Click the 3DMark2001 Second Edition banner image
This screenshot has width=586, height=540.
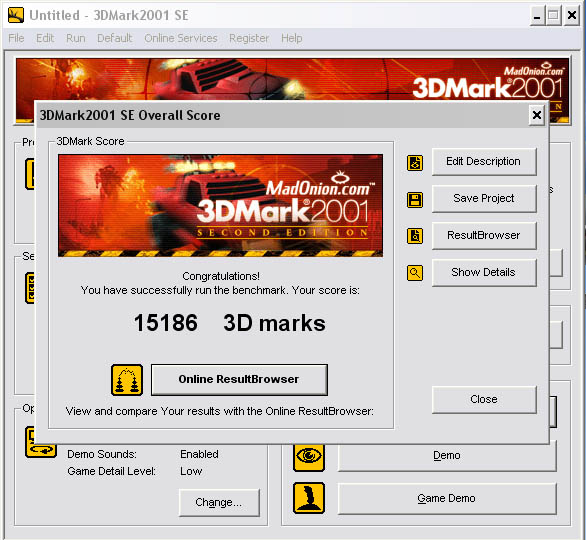220,205
